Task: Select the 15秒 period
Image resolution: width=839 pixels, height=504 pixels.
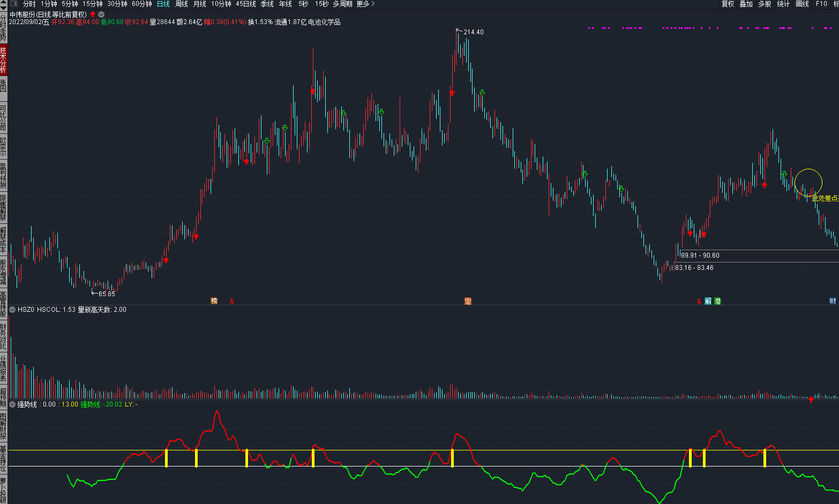Action: pos(322,4)
